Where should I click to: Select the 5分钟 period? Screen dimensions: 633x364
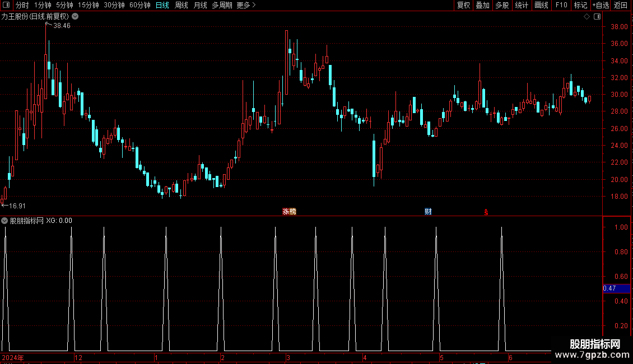pyautogui.click(x=64, y=5)
